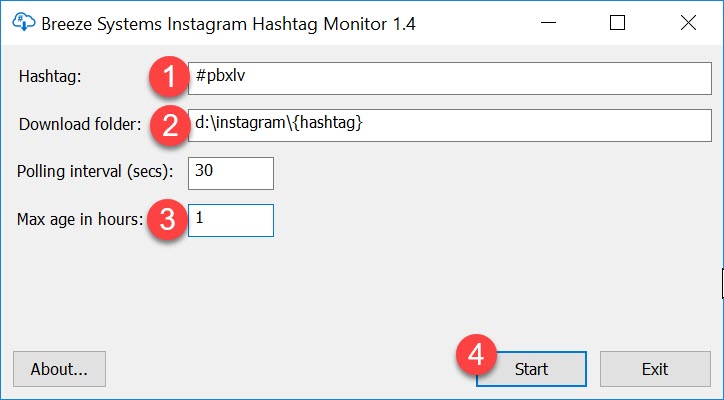Viewport: 724px width, 400px height.
Task: Click the "Max age in hours:" label
Action: tap(80, 219)
